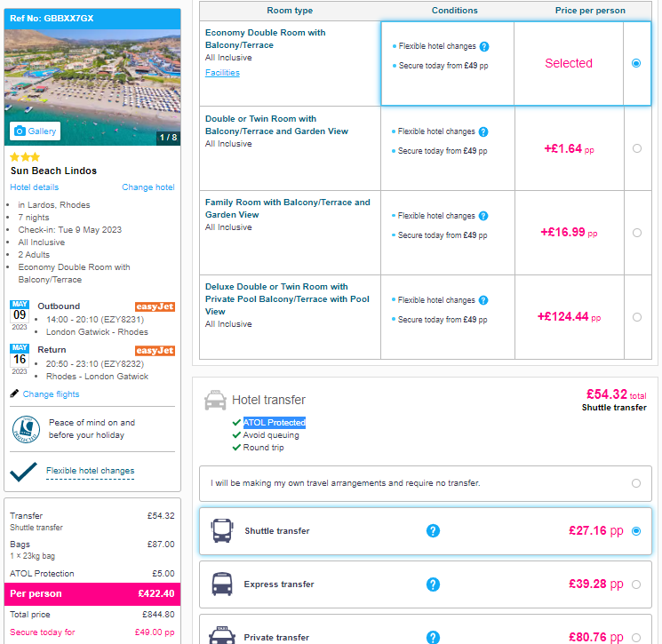Click the three-star hotel rating
The width and height of the screenshot is (662, 644).
(25, 157)
